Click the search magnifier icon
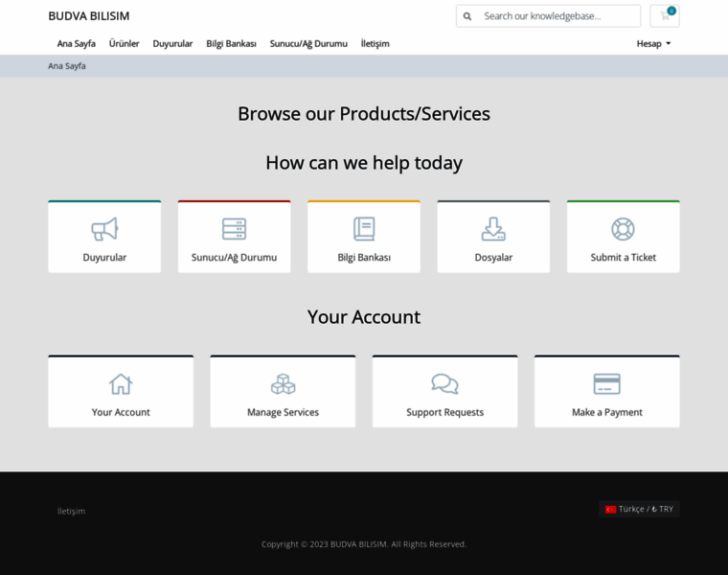The width and height of the screenshot is (728, 575). click(x=467, y=16)
